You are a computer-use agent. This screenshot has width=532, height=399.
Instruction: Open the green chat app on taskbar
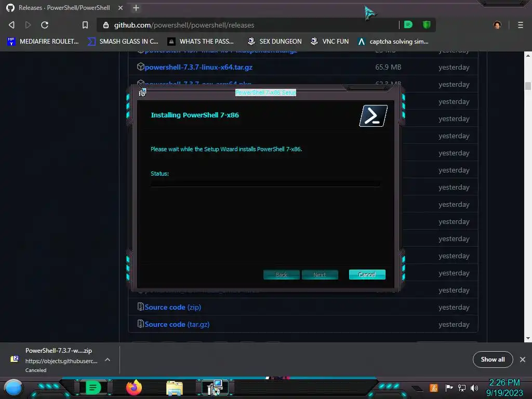coord(93,388)
